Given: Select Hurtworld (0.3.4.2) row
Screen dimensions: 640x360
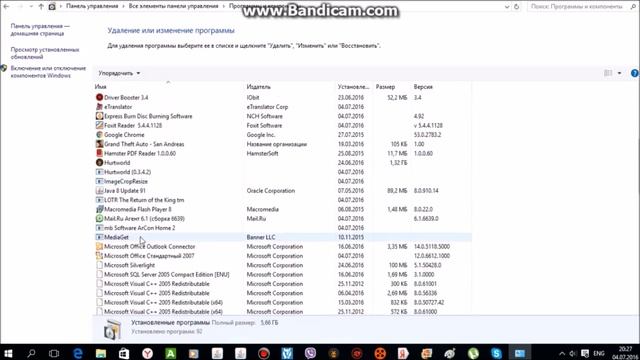Looking at the screenshot, I should tap(282, 172).
